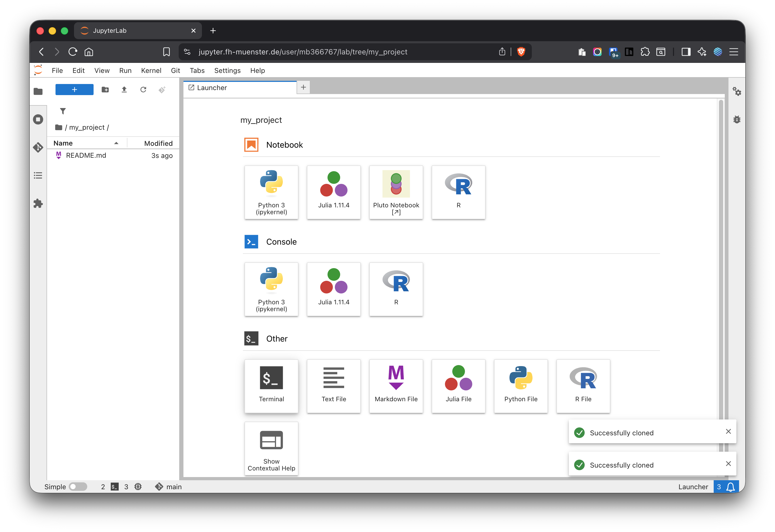Click the Upload Files icon
Viewport: 775px width, 532px height.
coord(124,89)
